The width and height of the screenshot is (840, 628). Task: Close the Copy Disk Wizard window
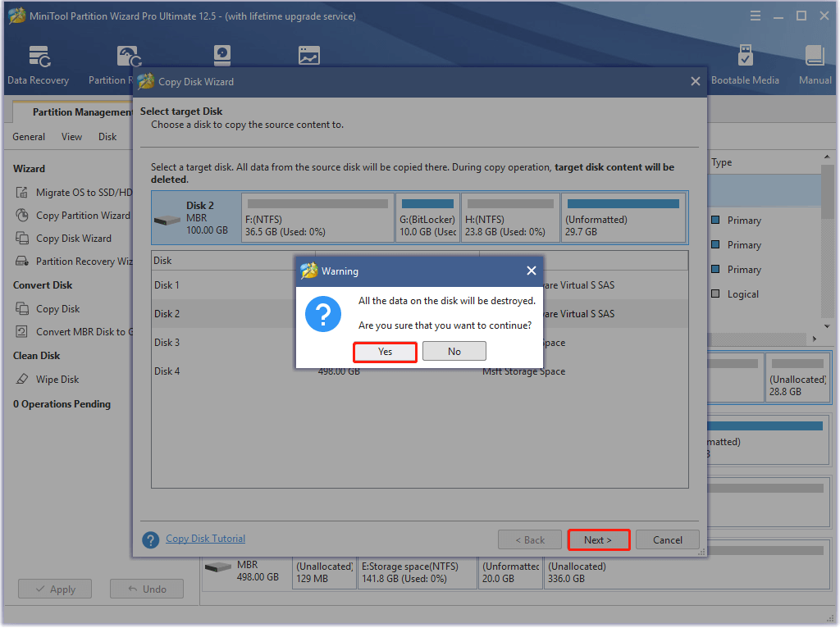click(x=696, y=81)
